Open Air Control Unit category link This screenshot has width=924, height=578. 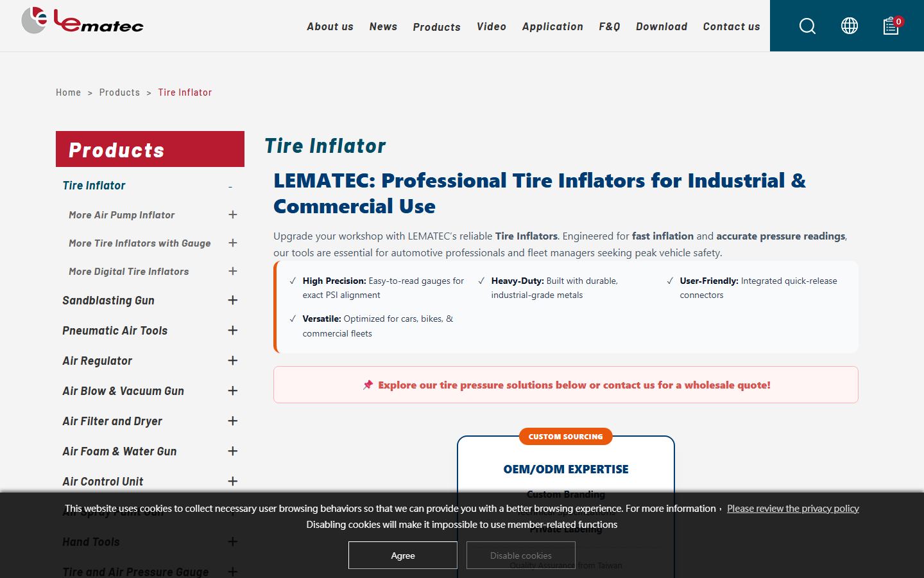tap(102, 482)
